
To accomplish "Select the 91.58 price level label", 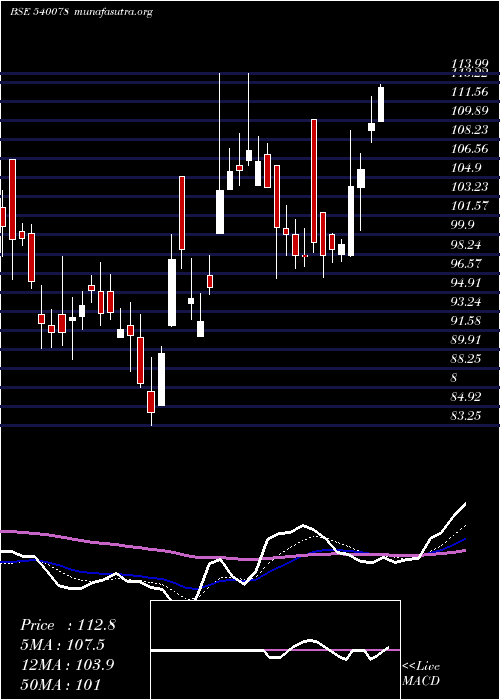I will (466, 321).
